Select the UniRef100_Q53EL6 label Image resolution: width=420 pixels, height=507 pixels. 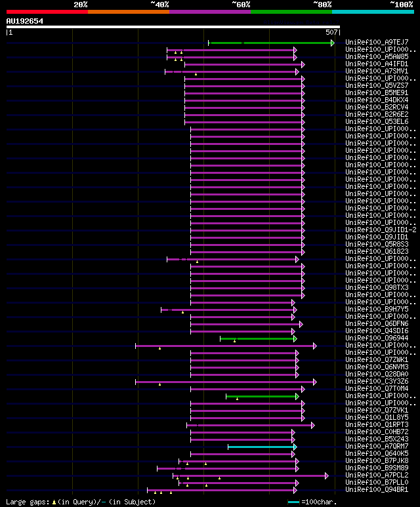[x=377, y=121]
